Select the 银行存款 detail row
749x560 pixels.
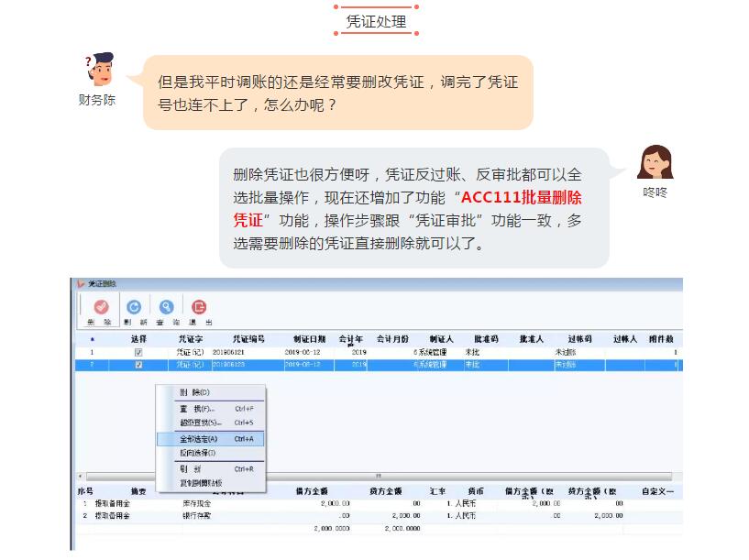click(197, 516)
